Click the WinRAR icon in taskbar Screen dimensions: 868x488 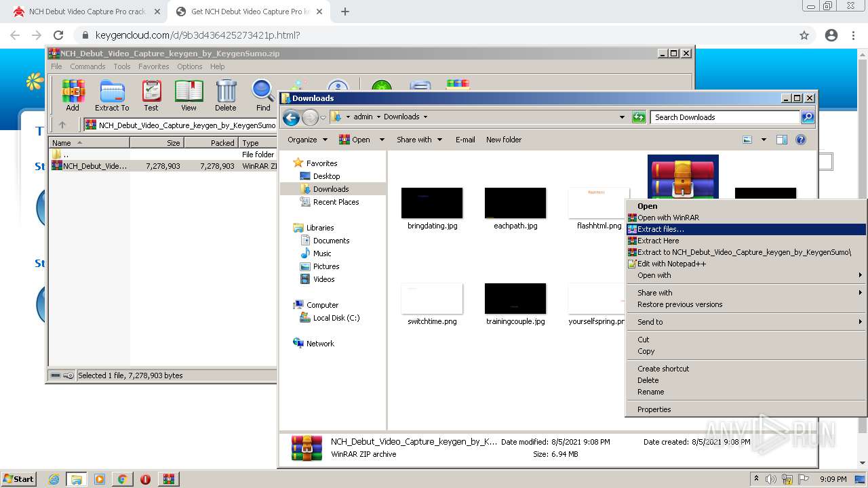tap(168, 479)
